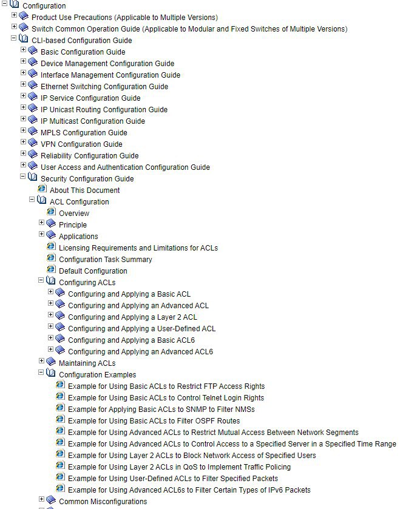Click the book icon beside Common Misconfigurations
Image resolution: width=420 pixels, height=509 pixels.
point(51,500)
